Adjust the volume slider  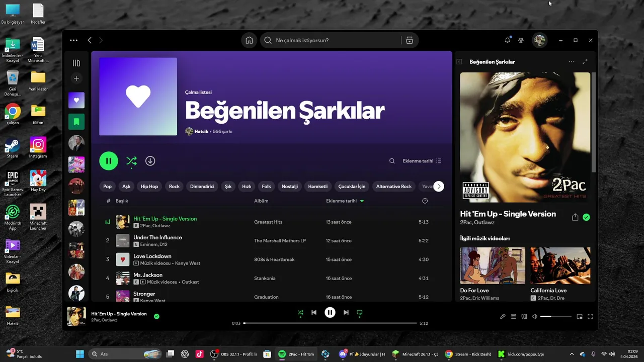(556, 316)
